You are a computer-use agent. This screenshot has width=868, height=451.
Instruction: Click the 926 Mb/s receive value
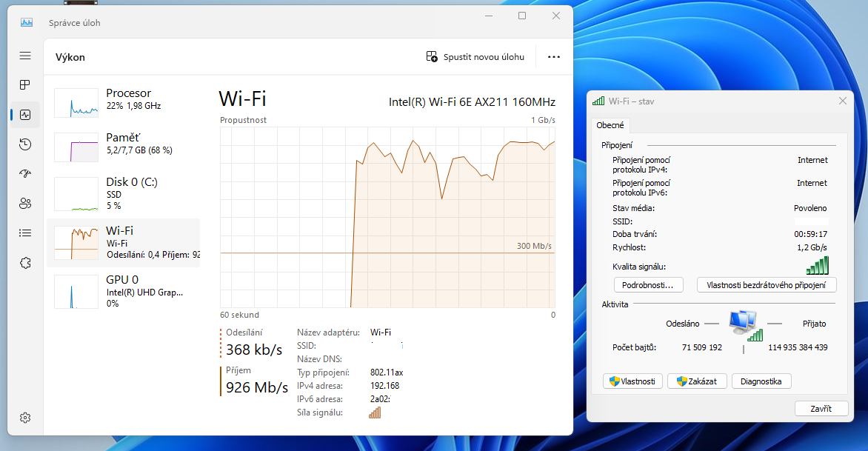(x=257, y=387)
